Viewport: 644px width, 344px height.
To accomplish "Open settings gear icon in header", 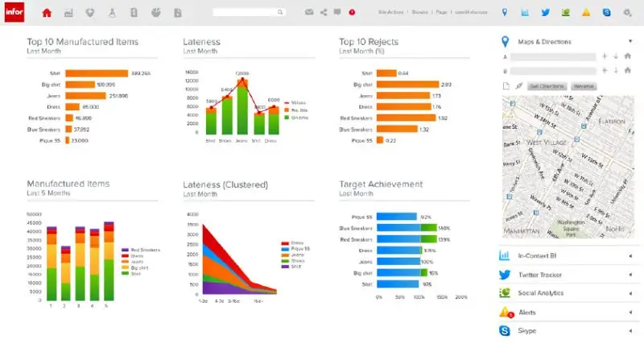I will (627, 13).
